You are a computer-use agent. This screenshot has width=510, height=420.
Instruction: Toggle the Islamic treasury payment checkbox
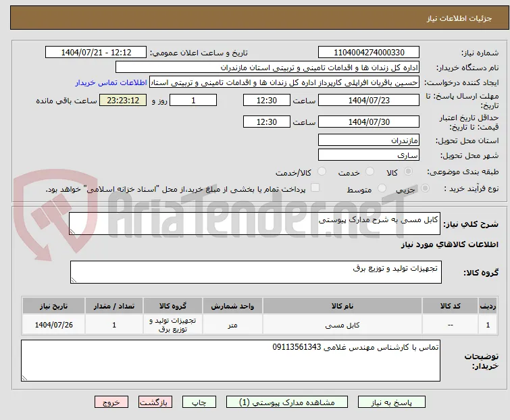coord(315,188)
